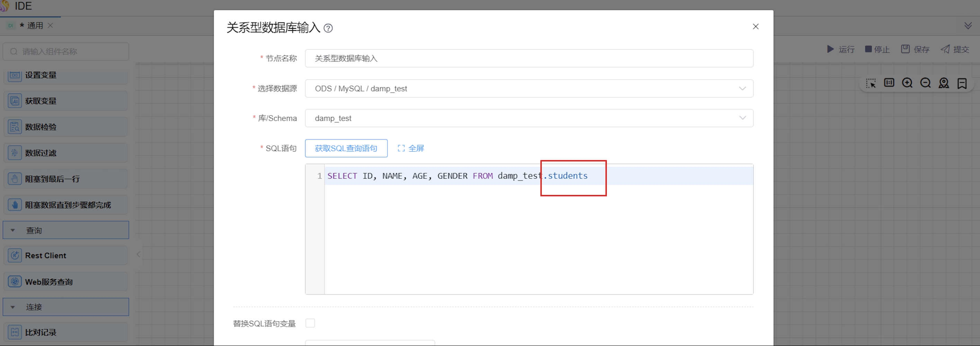Viewport: 980px width, 346px height.
Task: Click the 获取SQL查询语句 button
Action: point(346,148)
